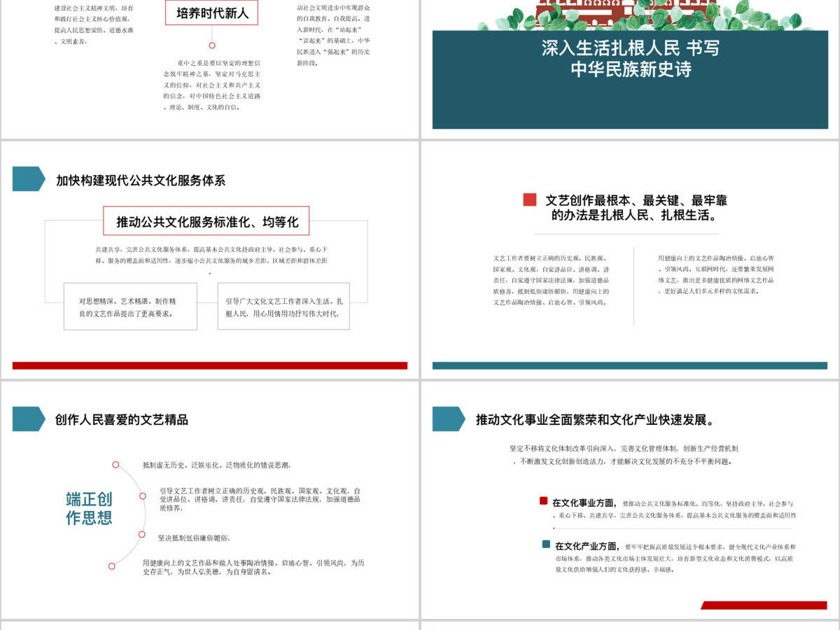The image size is (840, 630).
Task: Click the red square before 文艺创作最根本
Action: point(530,199)
